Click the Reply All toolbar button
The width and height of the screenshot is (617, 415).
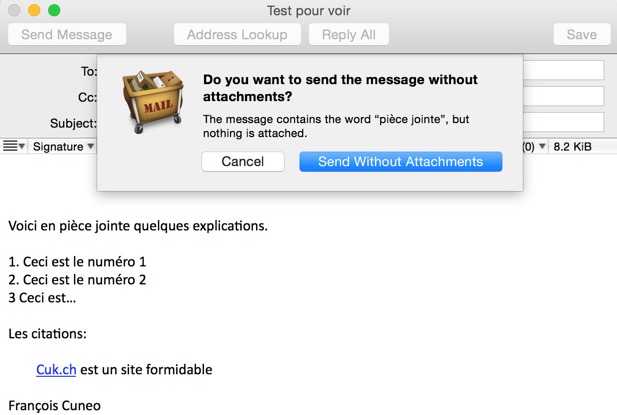[349, 35]
